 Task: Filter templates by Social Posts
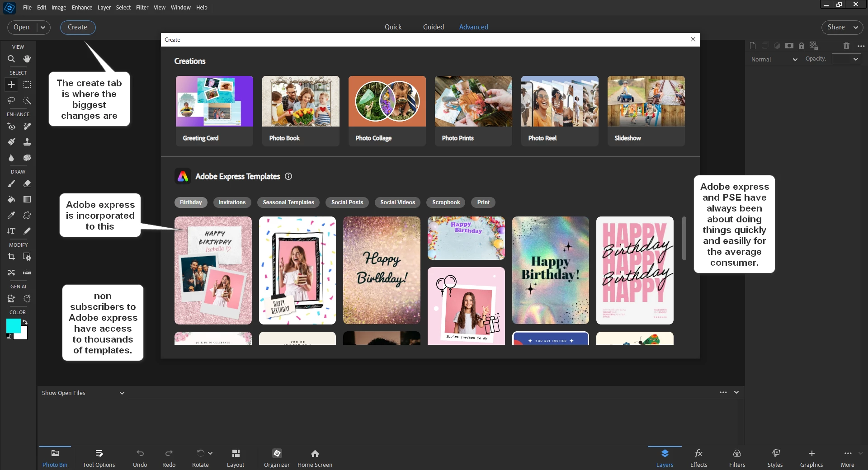coord(347,202)
